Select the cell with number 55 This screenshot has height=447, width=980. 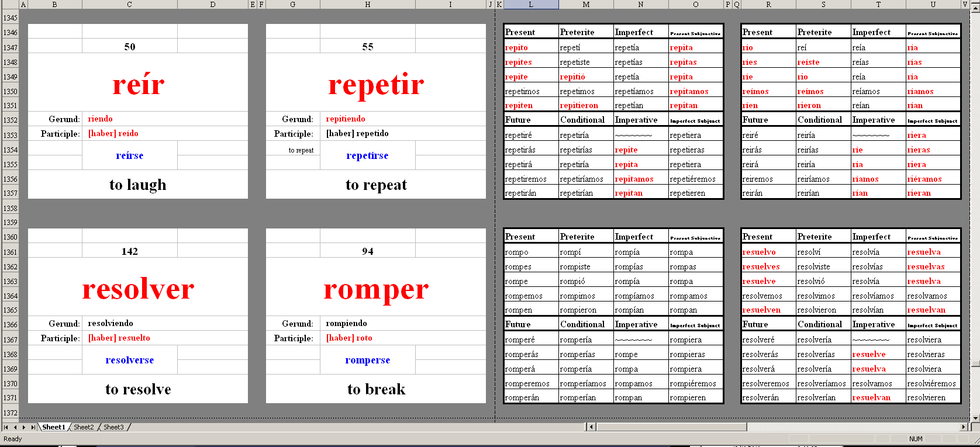368,46
